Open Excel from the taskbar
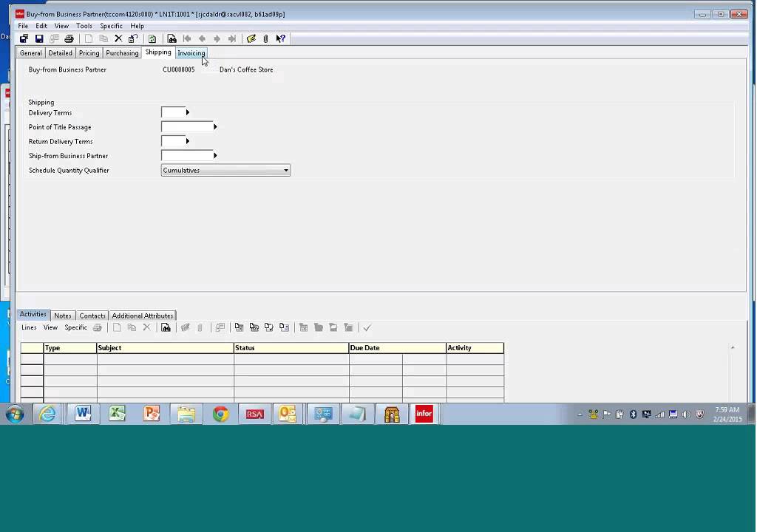The height and width of the screenshot is (532, 757). (x=118, y=414)
